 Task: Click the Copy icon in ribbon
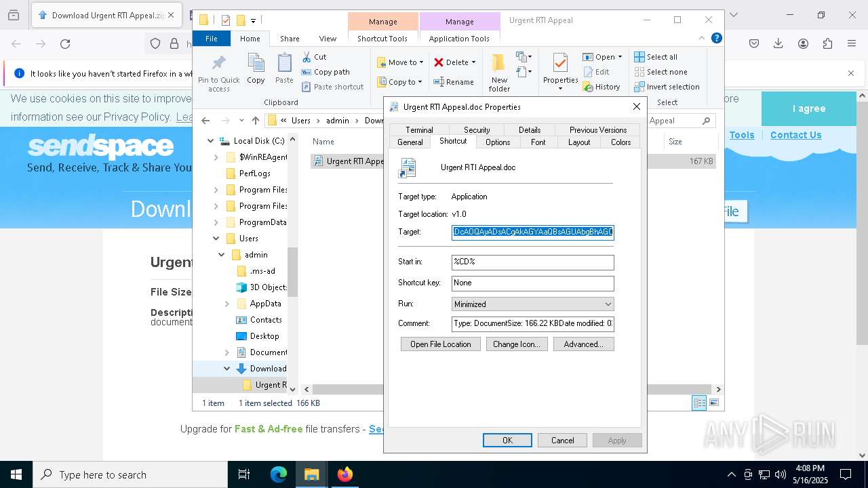pyautogui.click(x=256, y=64)
